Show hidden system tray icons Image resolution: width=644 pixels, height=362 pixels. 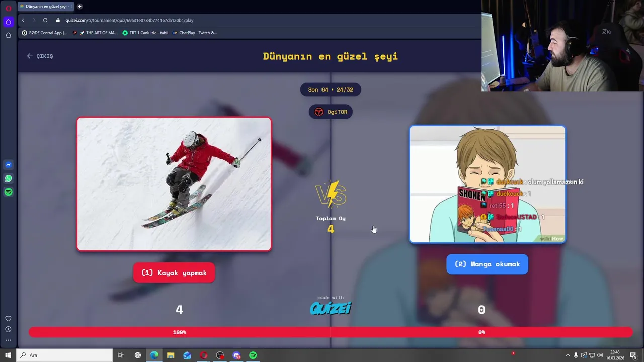[568, 355]
